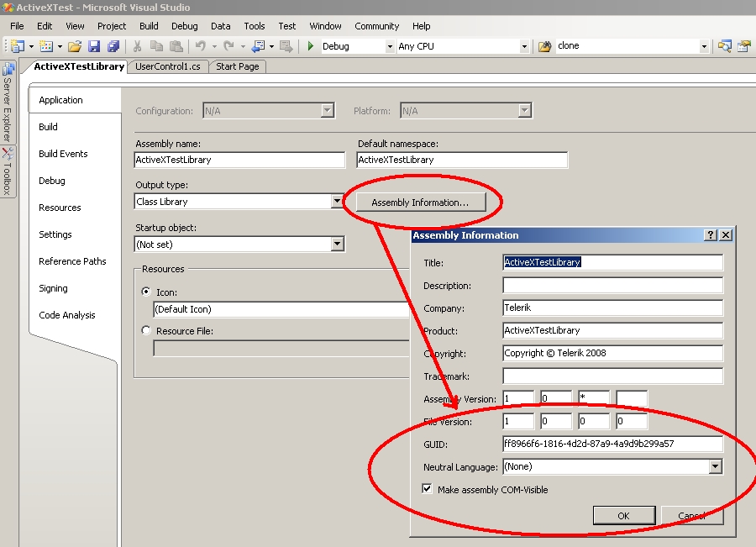Image resolution: width=756 pixels, height=547 pixels.
Task: Open the Debug configuration dropdown
Action: point(390,47)
